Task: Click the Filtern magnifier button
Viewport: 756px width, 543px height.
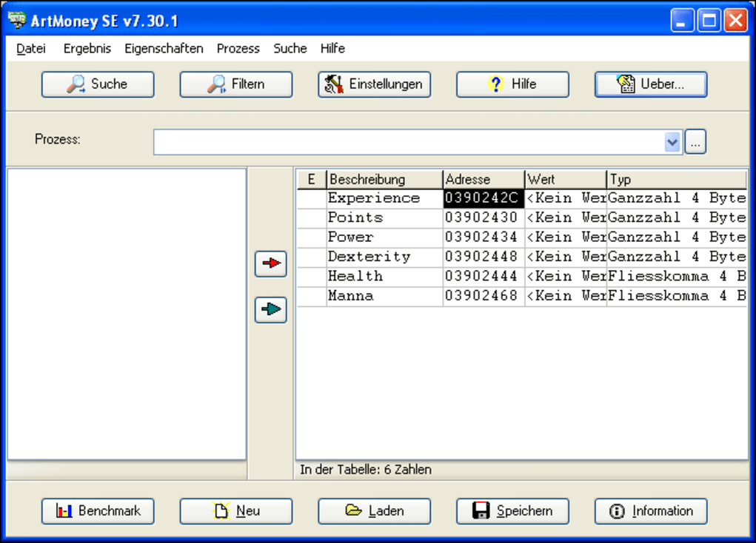Action: click(x=235, y=84)
